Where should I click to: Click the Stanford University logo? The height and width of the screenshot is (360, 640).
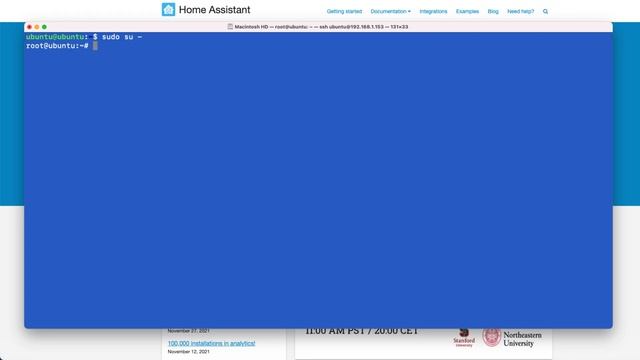(464, 338)
